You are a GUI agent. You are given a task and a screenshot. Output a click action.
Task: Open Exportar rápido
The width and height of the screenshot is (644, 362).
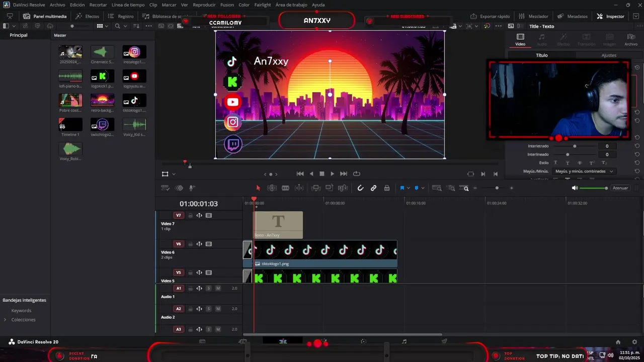(x=491, y=16)
